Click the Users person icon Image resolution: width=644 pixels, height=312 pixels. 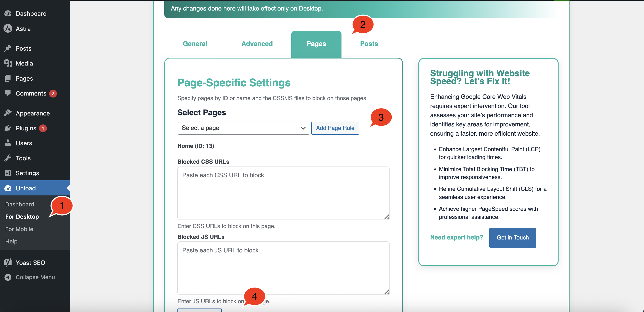point(8,143)
